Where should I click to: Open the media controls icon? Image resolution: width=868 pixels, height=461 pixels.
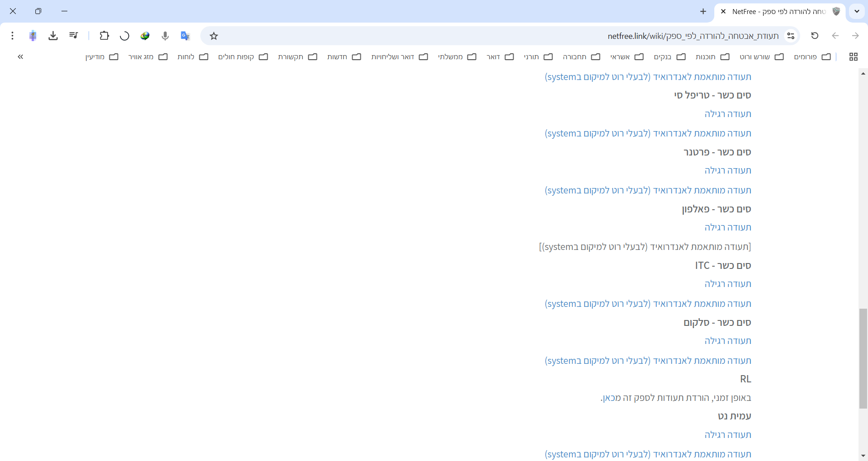point(74,36)
